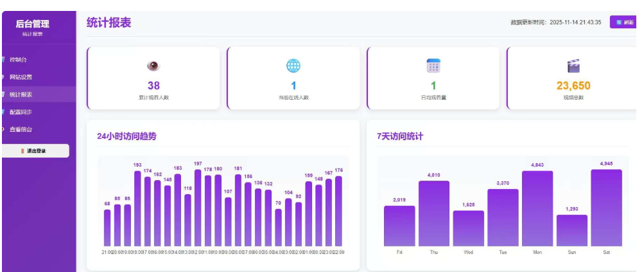Select the calendar icon above 日均观看量
This screenshot has height=272, width=644.
click(x=433, y=66)
